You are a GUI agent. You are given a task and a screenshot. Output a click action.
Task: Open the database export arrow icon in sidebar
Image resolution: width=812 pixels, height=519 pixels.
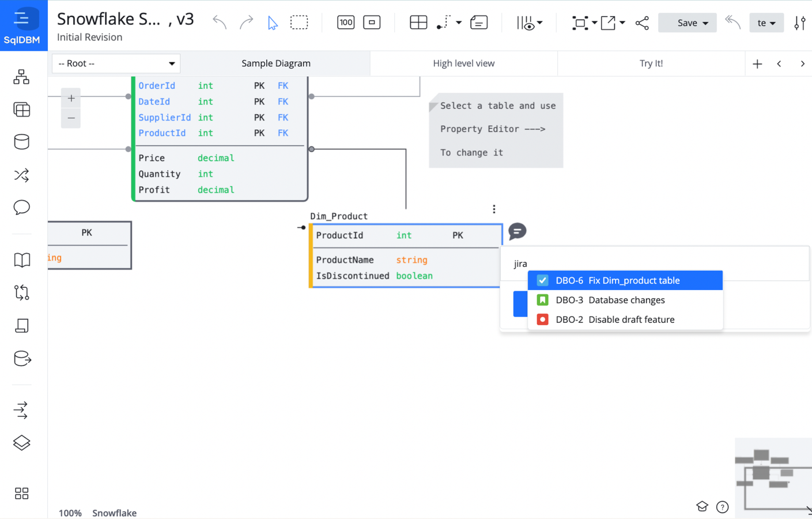pyautogui.click(x=22, y=359)
